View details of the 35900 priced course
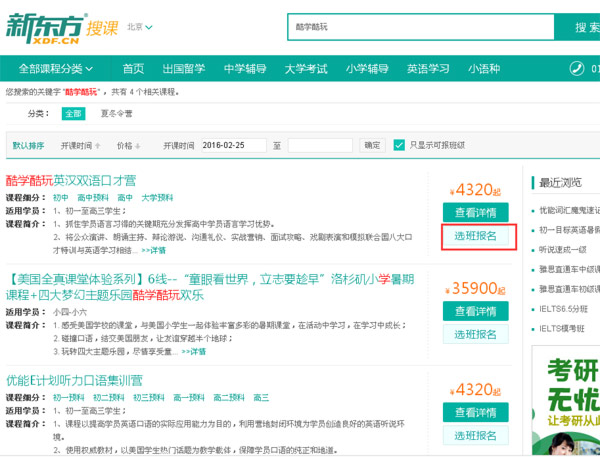The width and height of the screenshot is (600, 457). (x=476, y=311)
